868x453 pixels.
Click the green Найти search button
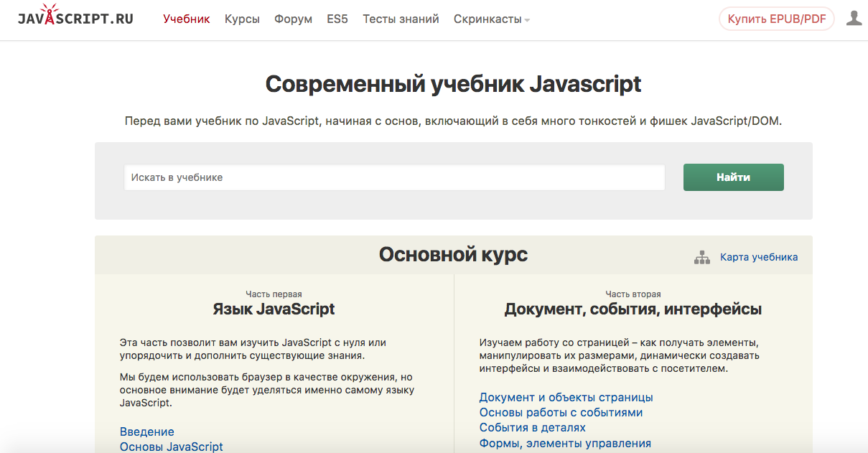coord(733,177)
